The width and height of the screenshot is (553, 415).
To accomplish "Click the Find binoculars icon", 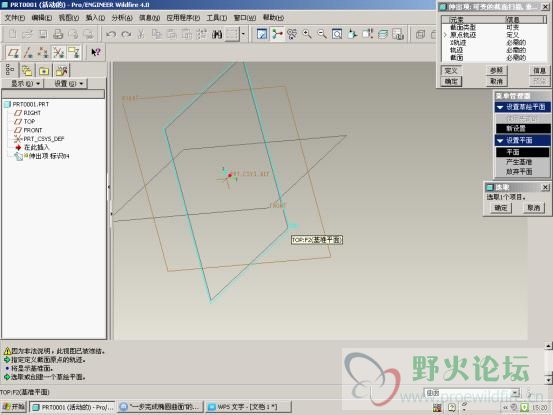I will click(217, 34).
